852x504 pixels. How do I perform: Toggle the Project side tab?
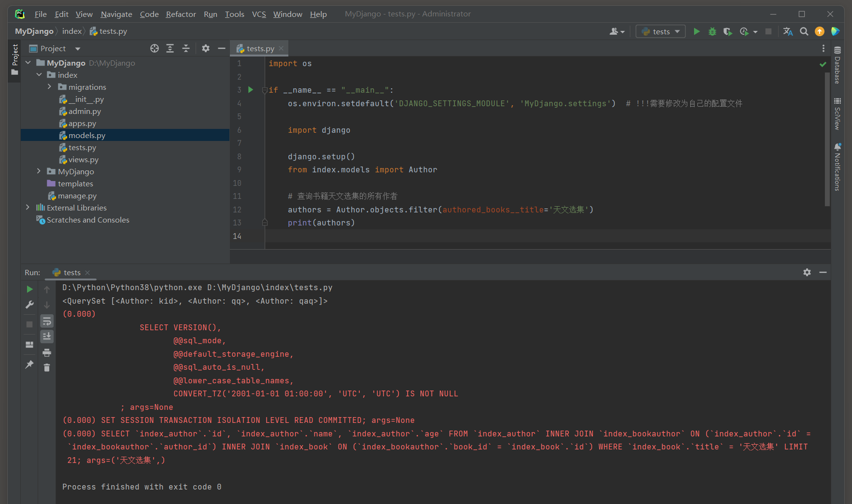coord(14,60)
